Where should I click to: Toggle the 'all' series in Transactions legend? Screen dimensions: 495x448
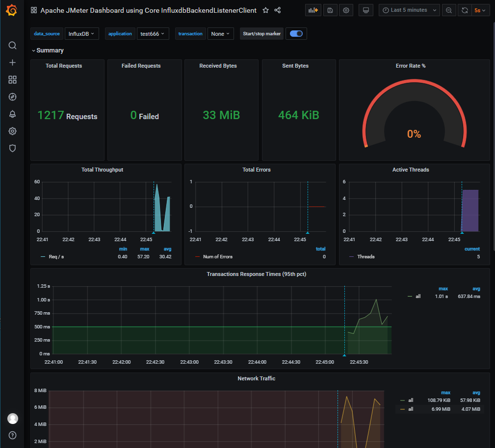[418, 296]
